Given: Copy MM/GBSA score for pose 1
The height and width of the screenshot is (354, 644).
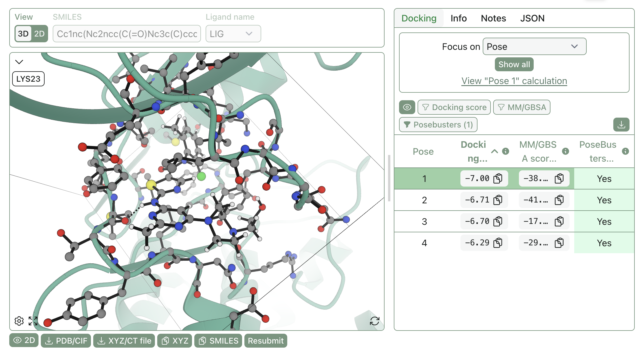Looking at the screenshot, I should [x=559, y=178].
